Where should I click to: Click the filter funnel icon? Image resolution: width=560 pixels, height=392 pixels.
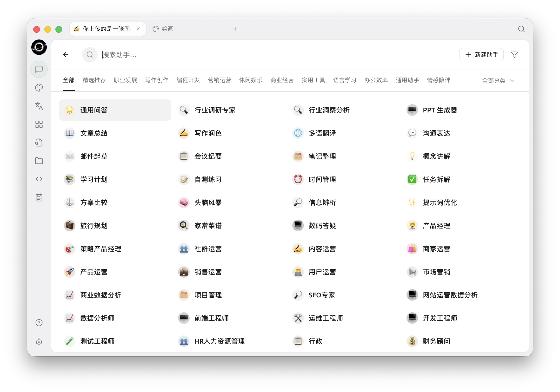pos(514,55)
